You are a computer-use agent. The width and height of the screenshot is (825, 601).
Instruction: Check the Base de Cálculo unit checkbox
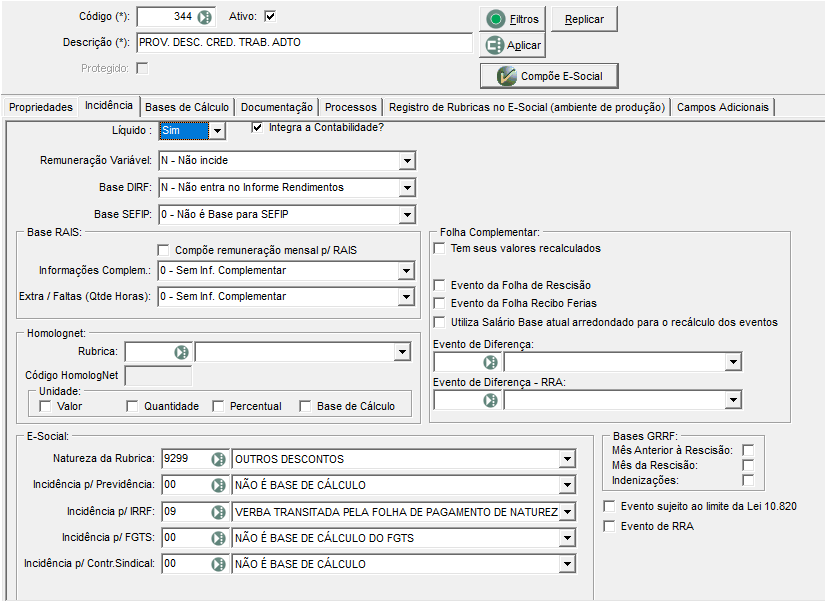pos(305,406)
